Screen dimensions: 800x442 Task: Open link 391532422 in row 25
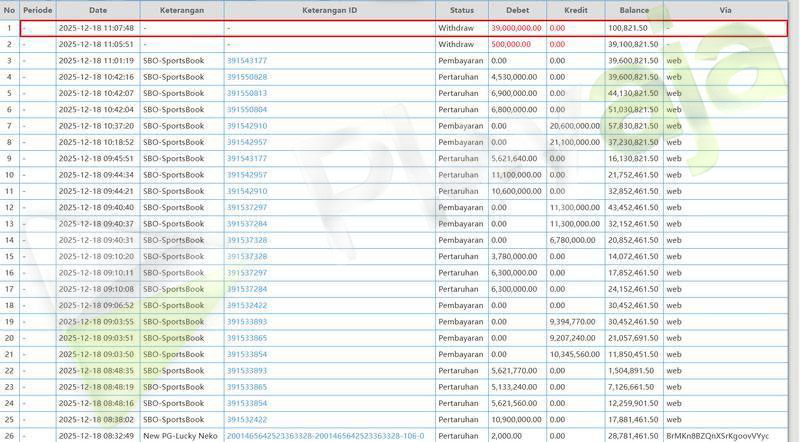point(247,420)
